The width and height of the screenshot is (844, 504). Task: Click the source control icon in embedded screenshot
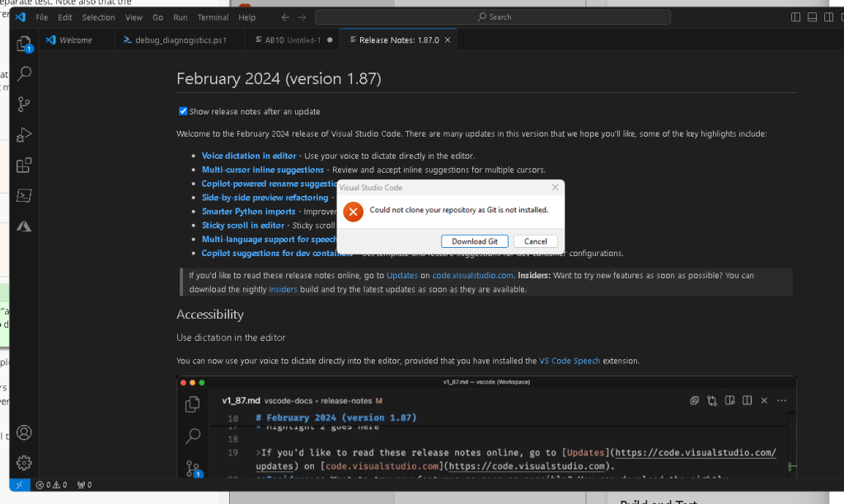pos(193,468)
